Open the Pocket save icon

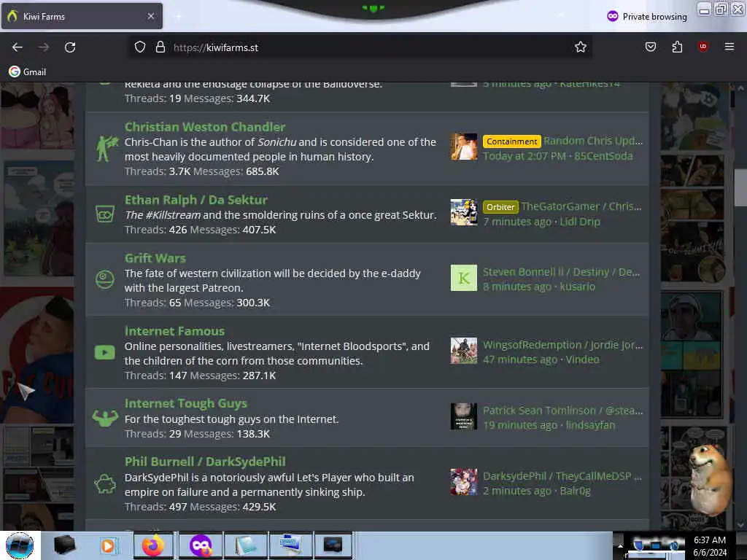[650, 47]
